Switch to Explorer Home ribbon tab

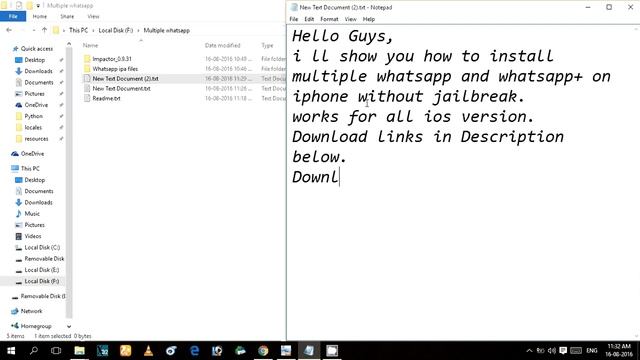[40, 16]
